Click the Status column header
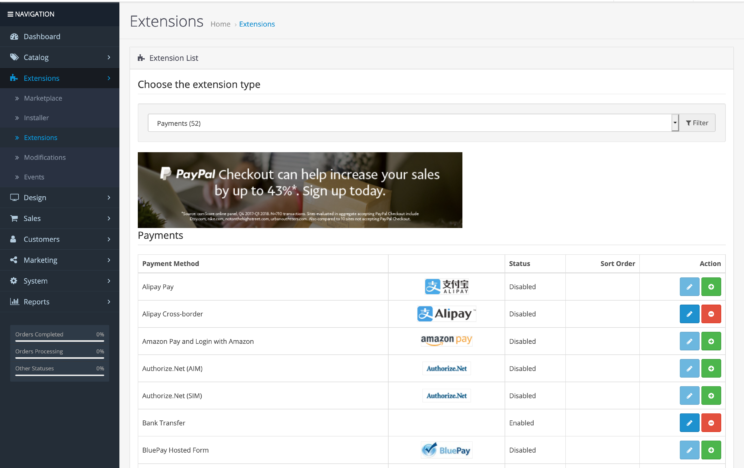Viewport: 744px width, 468px height. pyautogui.click(x=520, y=263)
